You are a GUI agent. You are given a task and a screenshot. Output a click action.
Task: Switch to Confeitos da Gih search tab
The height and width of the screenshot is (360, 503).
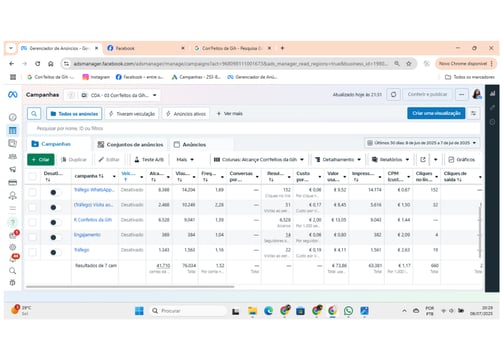tap(232, 48)
